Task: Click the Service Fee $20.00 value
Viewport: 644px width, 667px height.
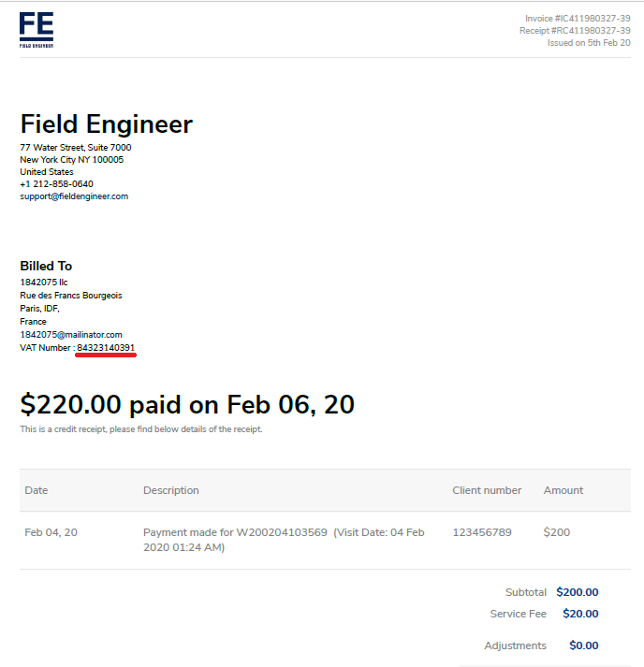Action: (580, 614)
